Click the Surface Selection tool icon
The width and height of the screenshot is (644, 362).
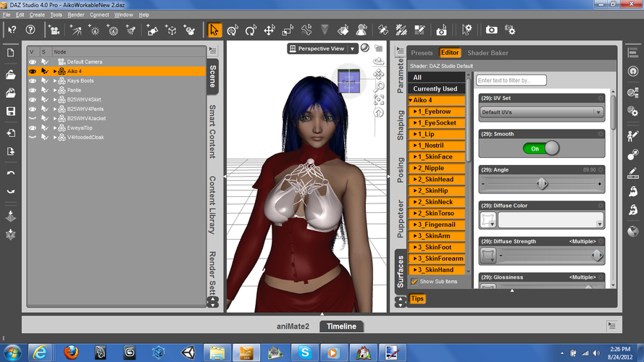tap(343, 30)
